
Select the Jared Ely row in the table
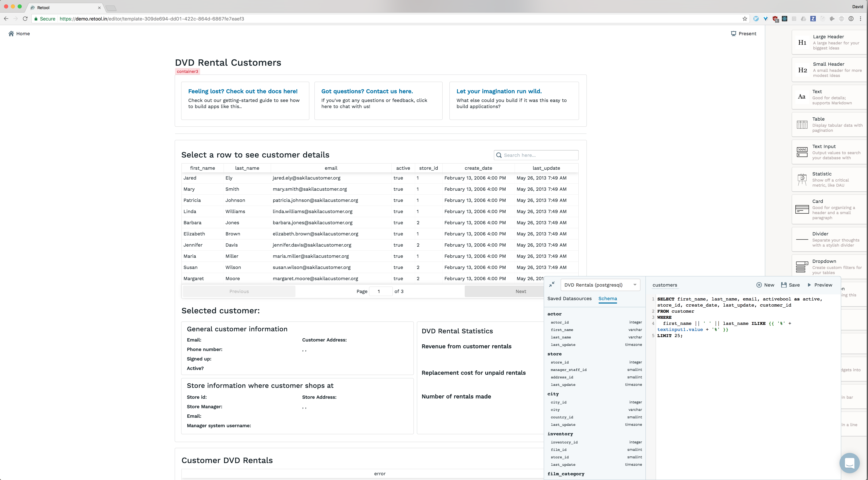(303, 178)
